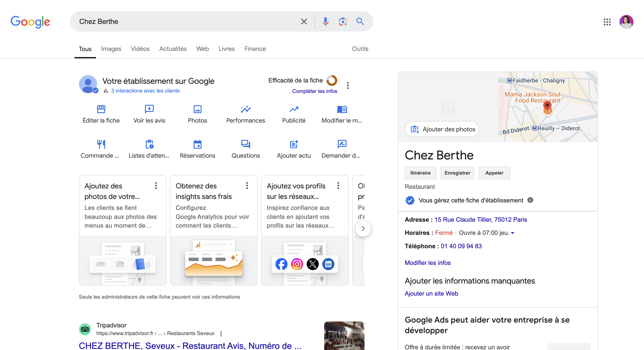
Task: Open Google Lens image search
Action: [343, 21]
